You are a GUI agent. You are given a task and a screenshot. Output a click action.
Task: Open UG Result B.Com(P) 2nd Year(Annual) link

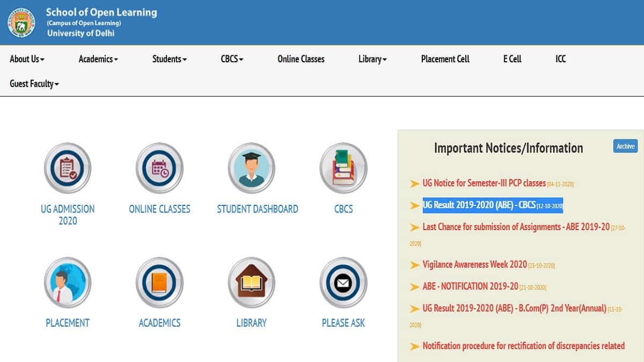coord(515,309)
